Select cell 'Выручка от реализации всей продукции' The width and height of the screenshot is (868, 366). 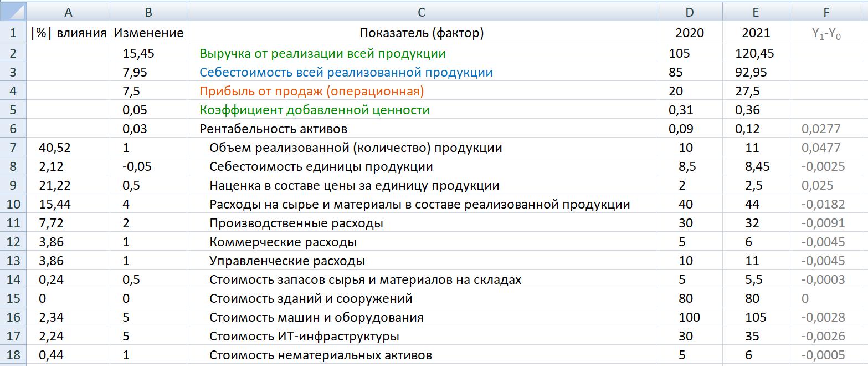point(322,54)
